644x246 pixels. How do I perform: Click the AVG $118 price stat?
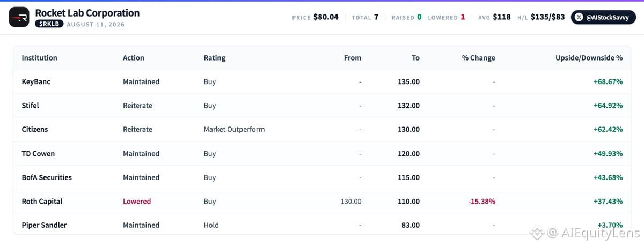click(494, 17)
